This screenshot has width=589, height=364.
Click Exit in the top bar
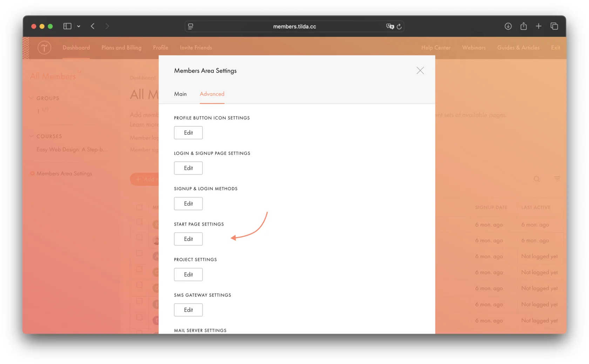click(x=555, y=47)
